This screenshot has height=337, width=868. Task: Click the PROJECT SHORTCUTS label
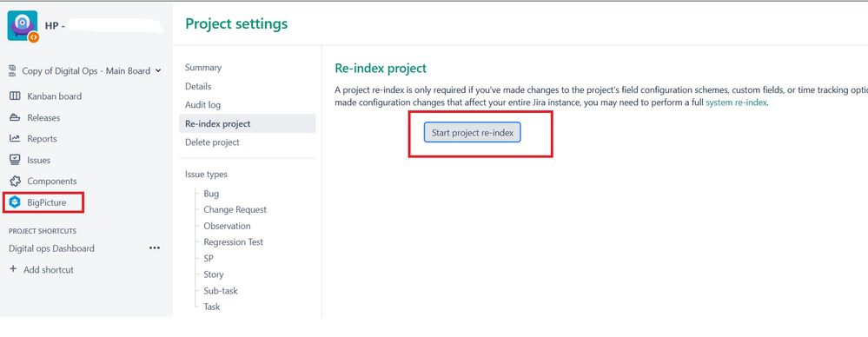[43, 231]
